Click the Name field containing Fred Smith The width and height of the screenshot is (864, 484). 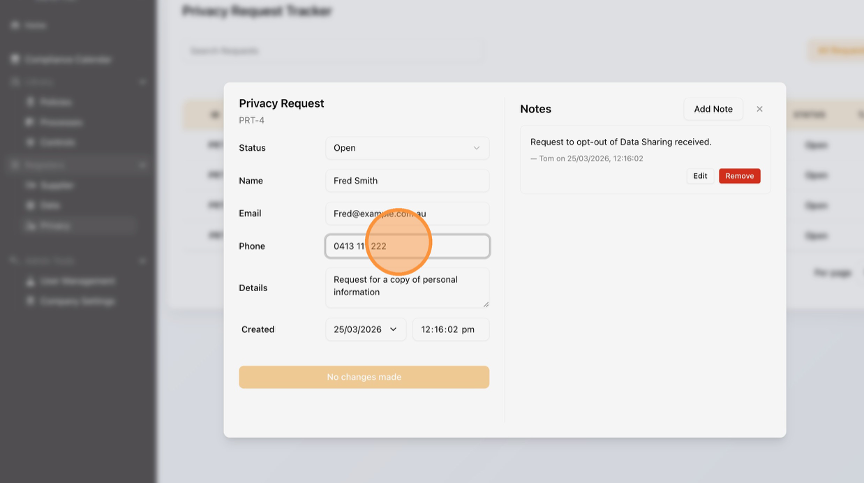click(x=407, y=181)
